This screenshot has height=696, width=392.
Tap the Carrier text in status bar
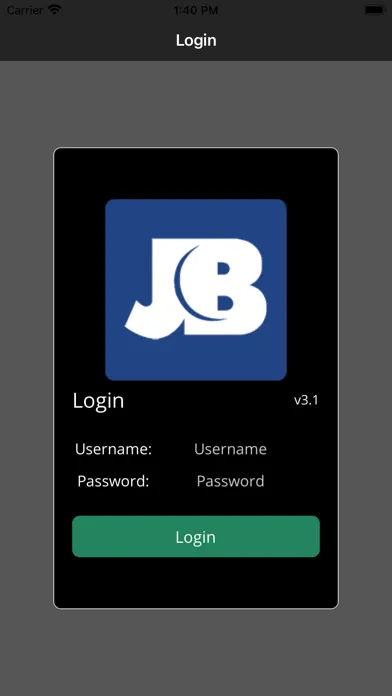pos(25,10)
